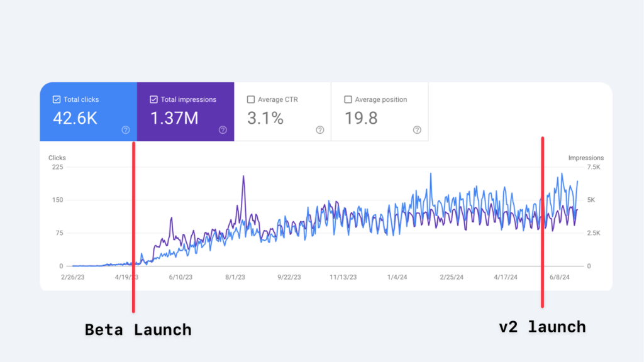Open the Average position help tooltip
The image size is (644, 362).
click(x=416, y=130)
